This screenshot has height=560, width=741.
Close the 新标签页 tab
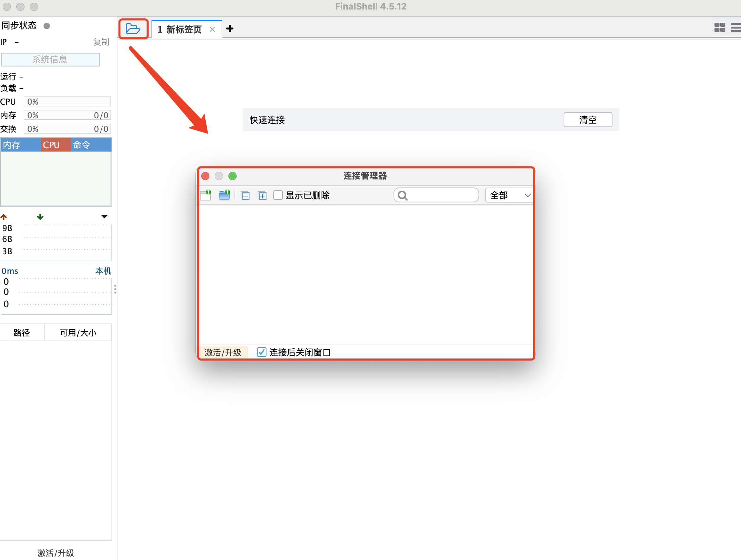pos(212,30)
